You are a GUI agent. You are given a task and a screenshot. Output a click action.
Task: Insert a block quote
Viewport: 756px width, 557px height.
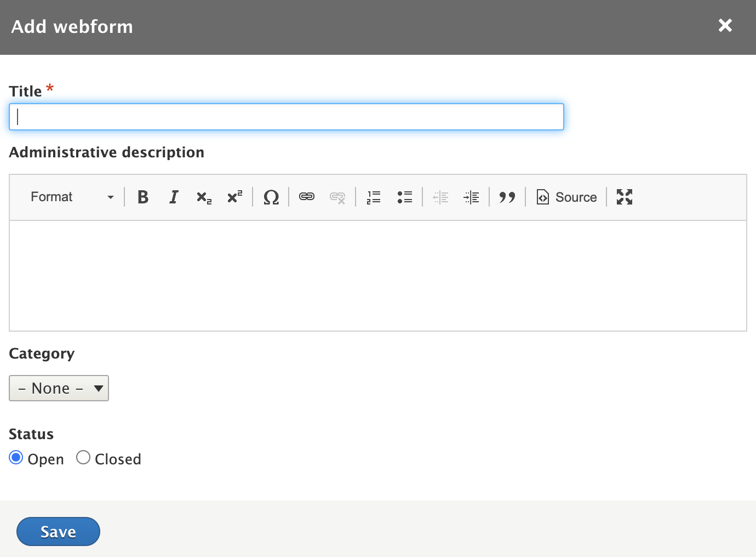507,197
